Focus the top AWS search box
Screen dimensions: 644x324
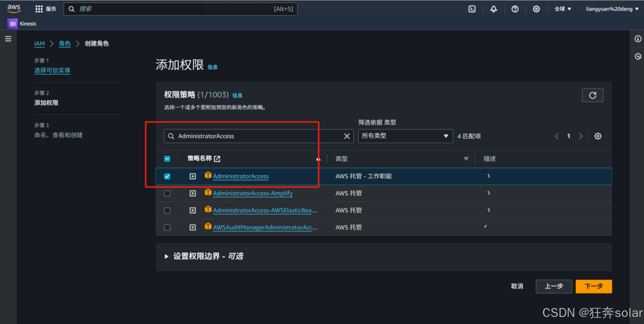click(x=180, y=9)
